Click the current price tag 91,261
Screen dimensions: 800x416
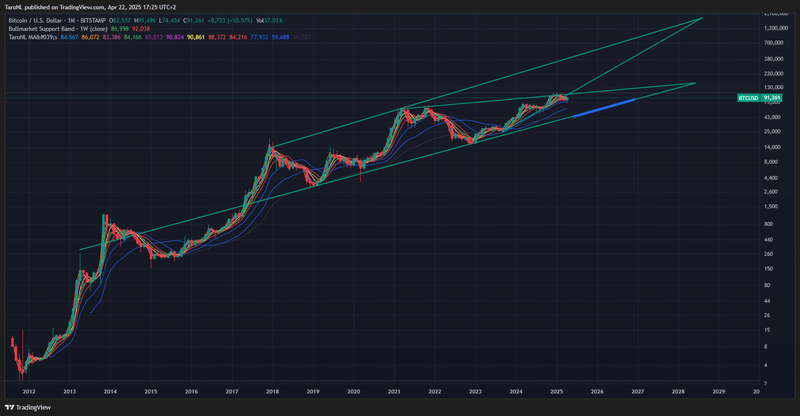[771, 97]
